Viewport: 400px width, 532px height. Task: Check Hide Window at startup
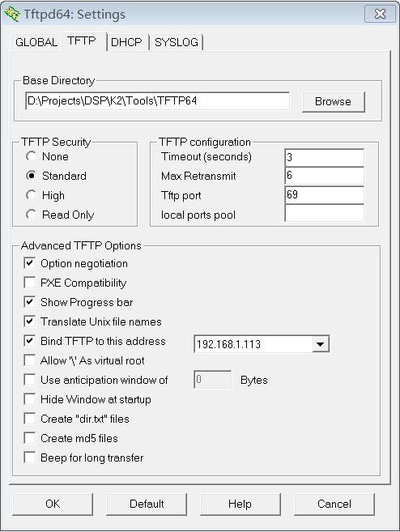tap(30, 399)
